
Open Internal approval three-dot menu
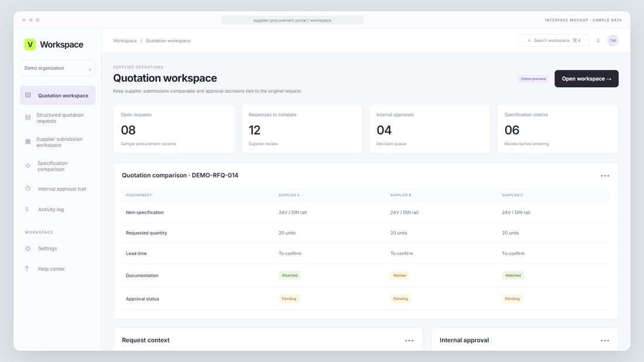[x=605, y=341]
